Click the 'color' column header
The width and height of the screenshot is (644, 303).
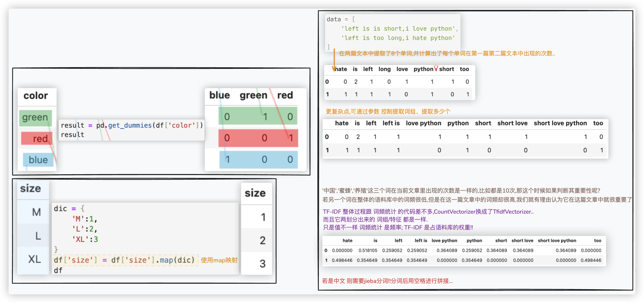click(36, 96)
